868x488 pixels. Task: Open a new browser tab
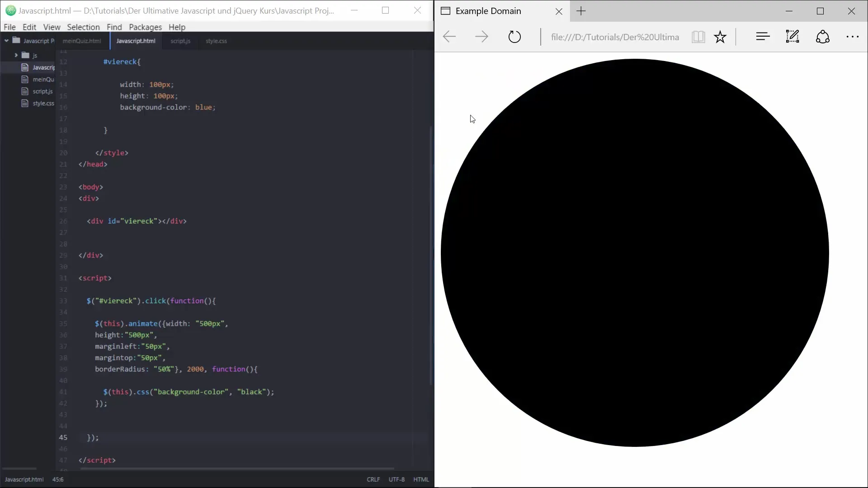coord(581,11)
